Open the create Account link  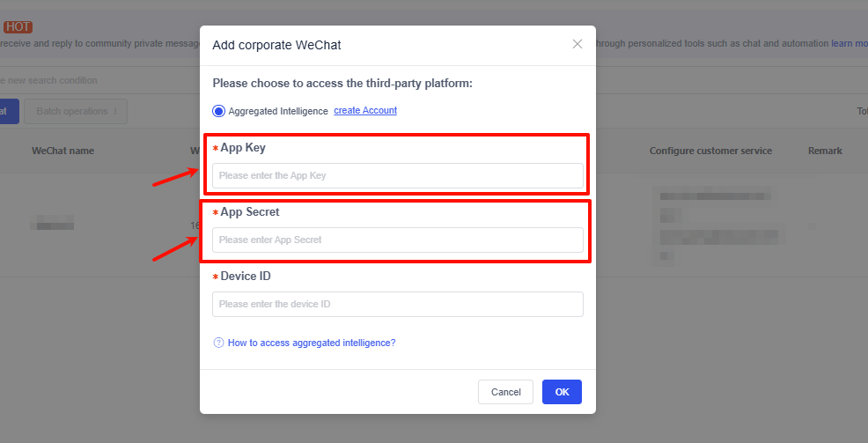point(365,111)
